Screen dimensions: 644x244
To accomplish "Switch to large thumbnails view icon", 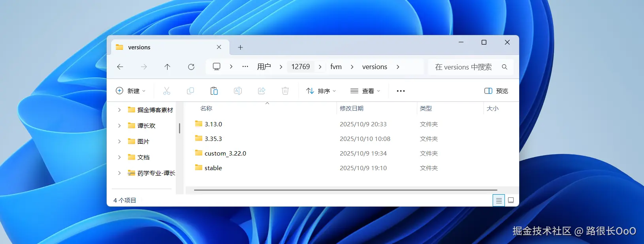I will coord(511,201).
